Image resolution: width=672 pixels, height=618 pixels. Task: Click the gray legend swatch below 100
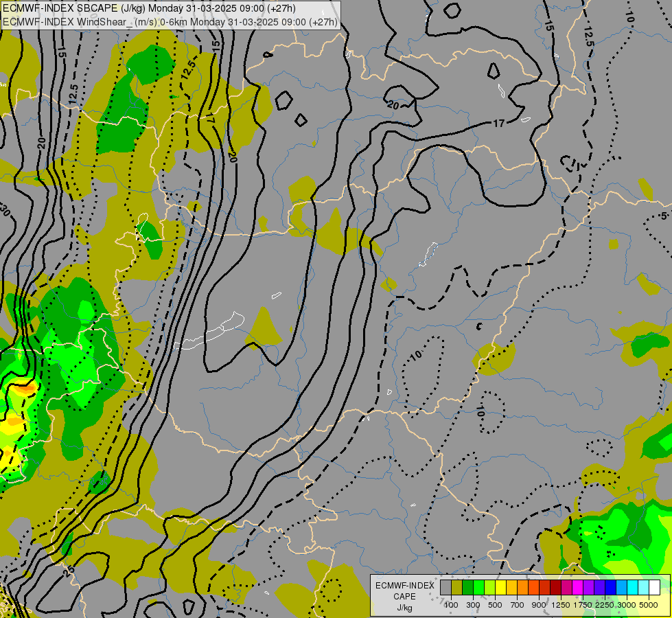445,587
